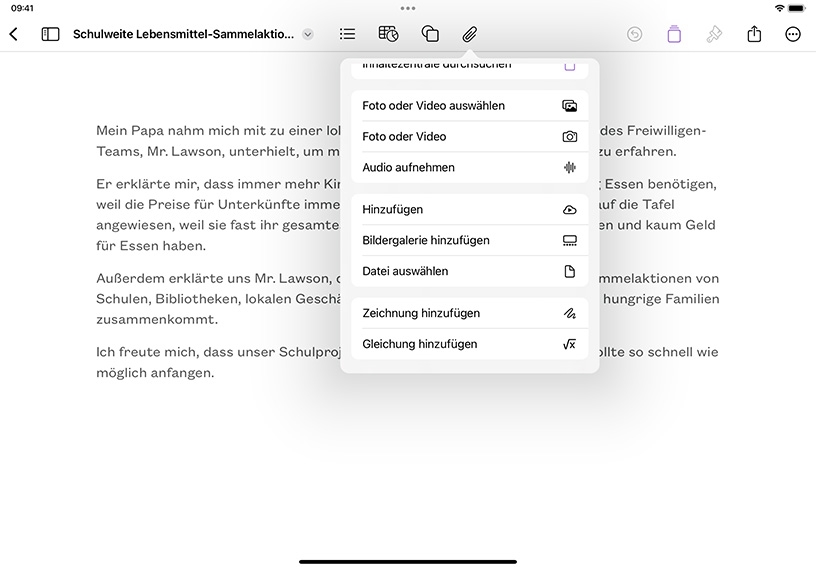Choose 'Hinzufügen' cloud entry
816x567 pixels.
click(469, 210)
